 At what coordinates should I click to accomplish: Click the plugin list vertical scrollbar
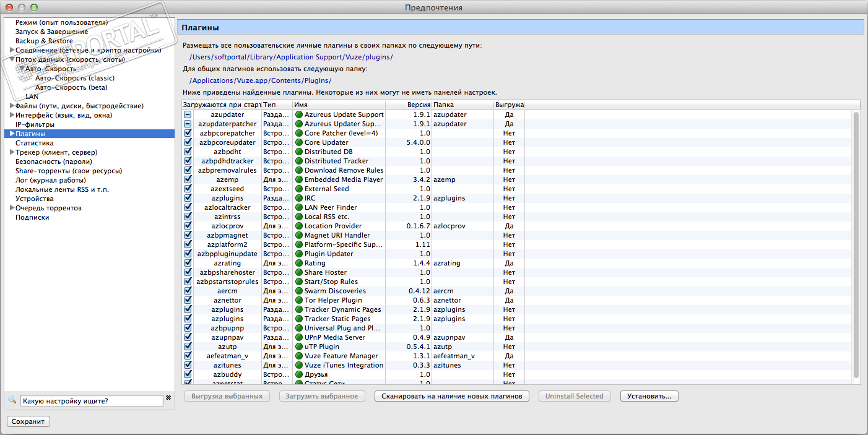(x=856, y=244)
